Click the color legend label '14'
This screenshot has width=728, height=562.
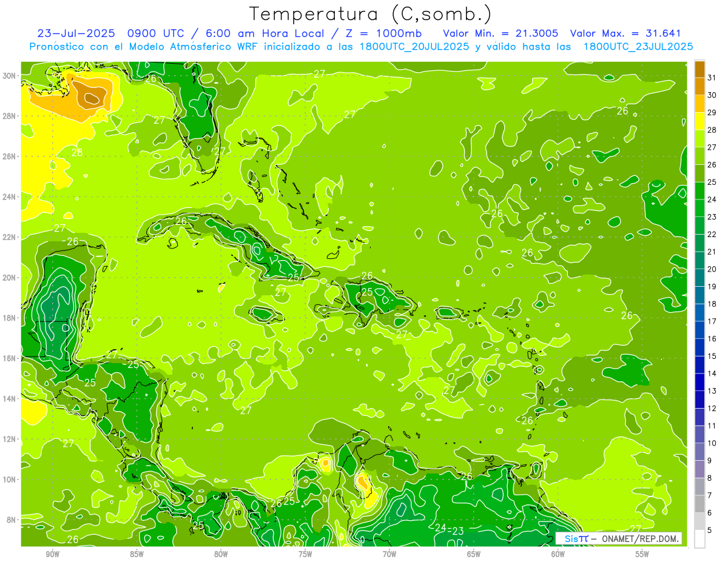[712, 373]
